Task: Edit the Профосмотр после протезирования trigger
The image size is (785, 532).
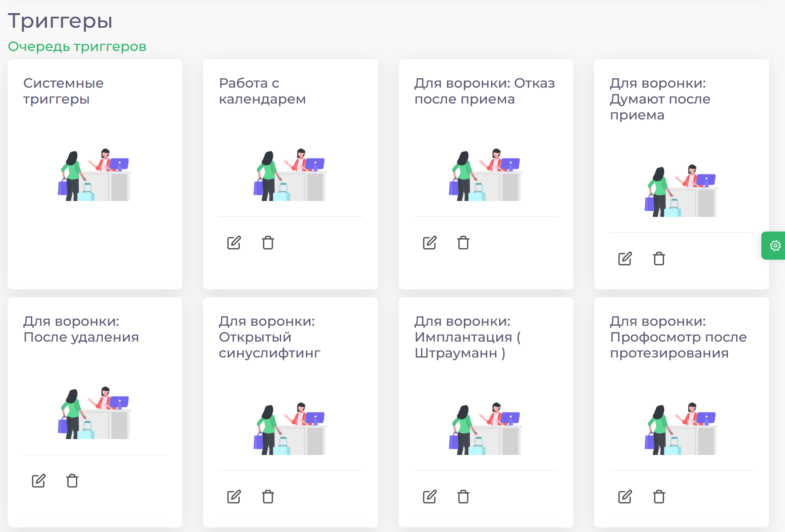Action: [x=625, y=497]
